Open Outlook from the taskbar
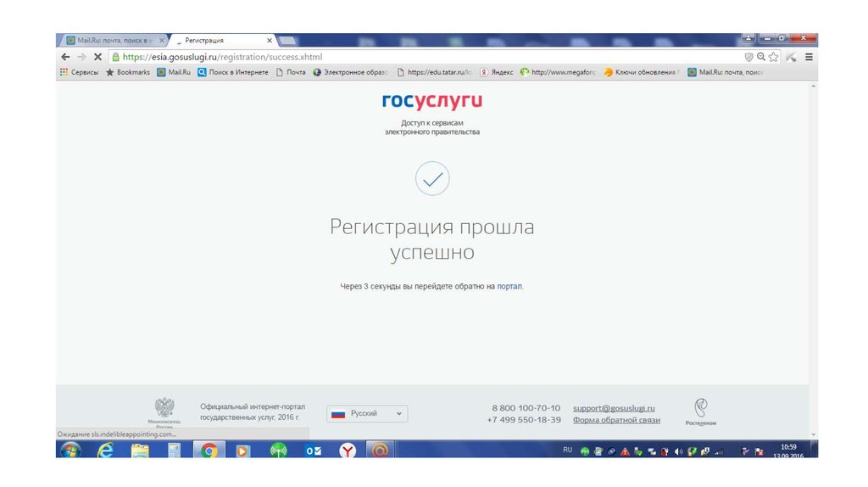Viewport: 868px width, 487px height. 313,451
